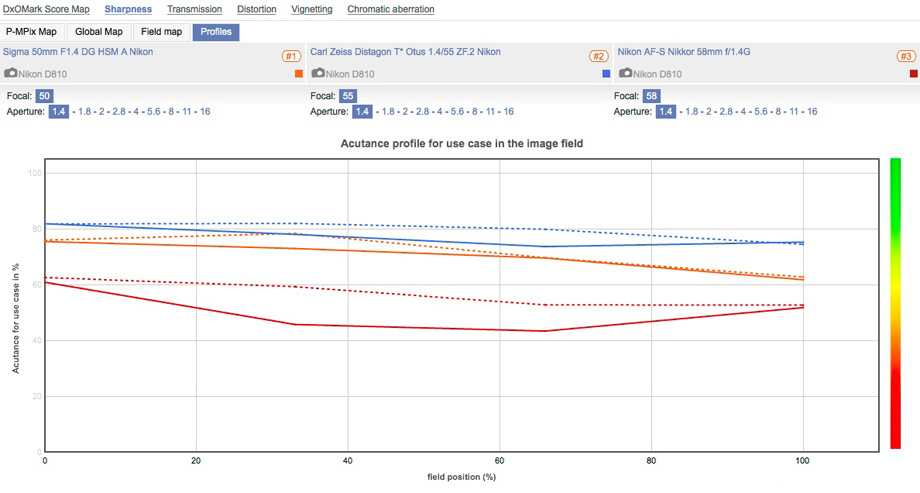Set Sigma aperture to 16

205,112
